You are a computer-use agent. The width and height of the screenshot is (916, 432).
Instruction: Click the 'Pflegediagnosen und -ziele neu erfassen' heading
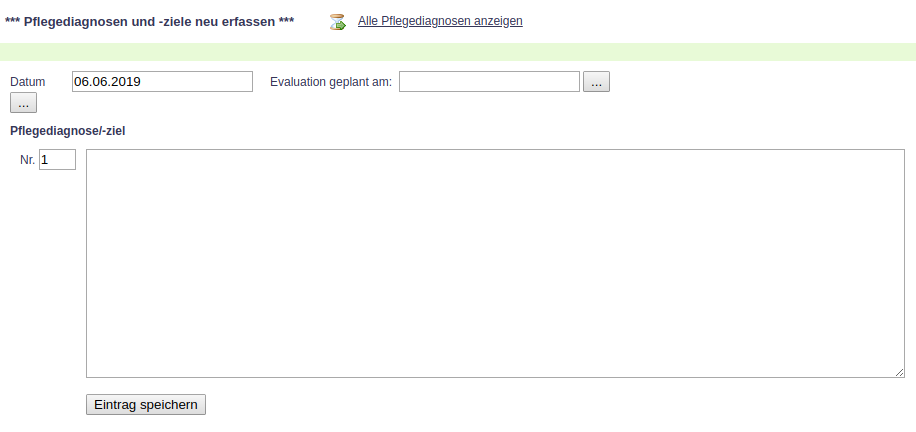click(149, 21)
